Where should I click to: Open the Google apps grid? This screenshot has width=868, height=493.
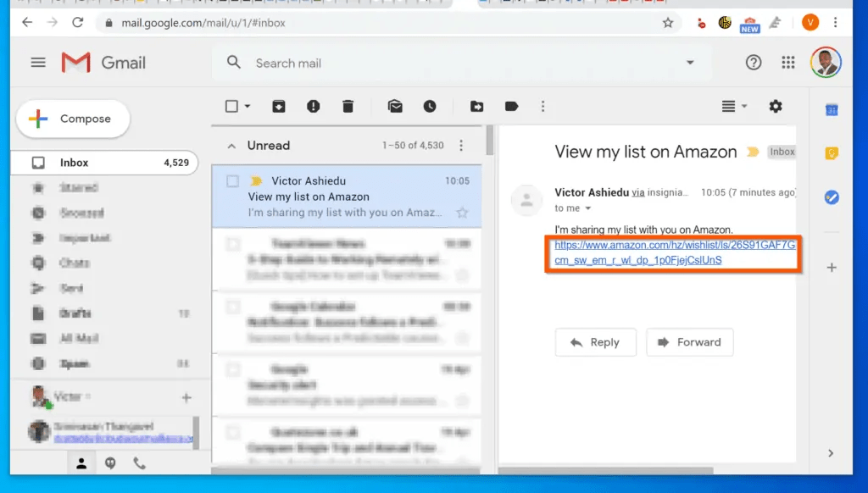pos(787,62)
